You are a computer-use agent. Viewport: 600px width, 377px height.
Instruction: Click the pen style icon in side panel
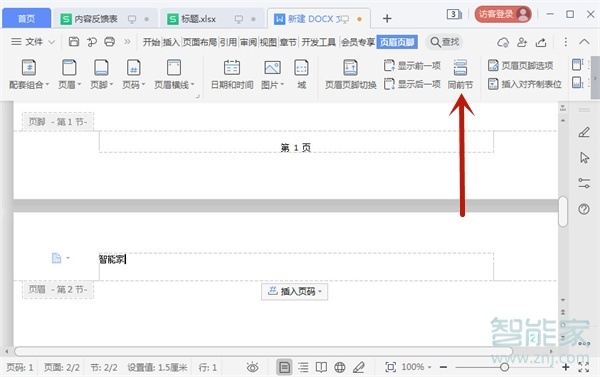tap(584, 132)
